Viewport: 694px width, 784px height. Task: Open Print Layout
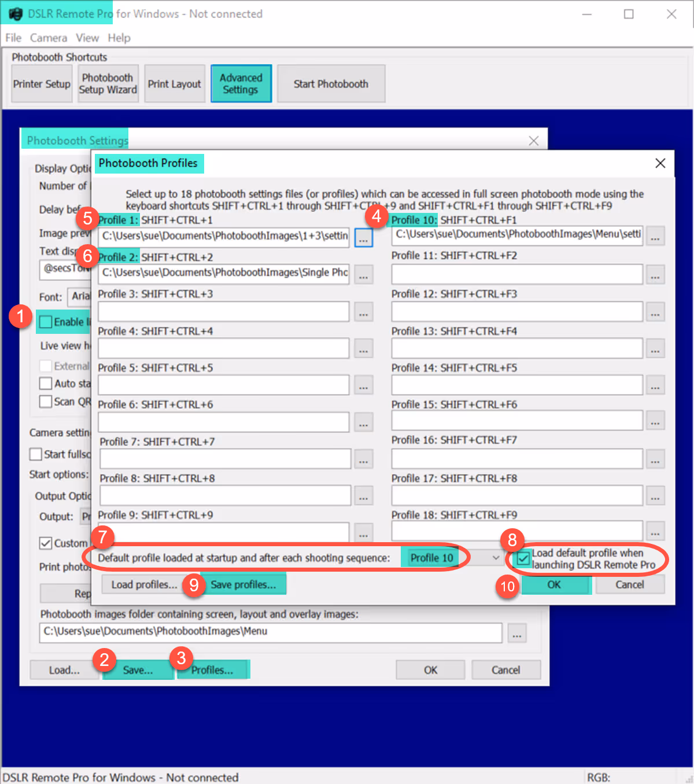point(175,84)
